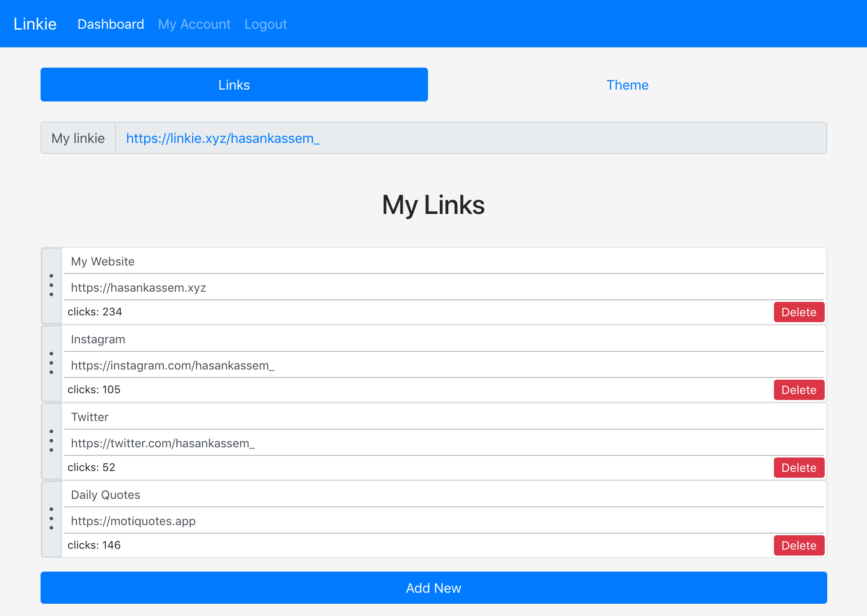Click Logout in the navigation bar
The height and width of the screenshot is (616, 867).
click(266, 24)
